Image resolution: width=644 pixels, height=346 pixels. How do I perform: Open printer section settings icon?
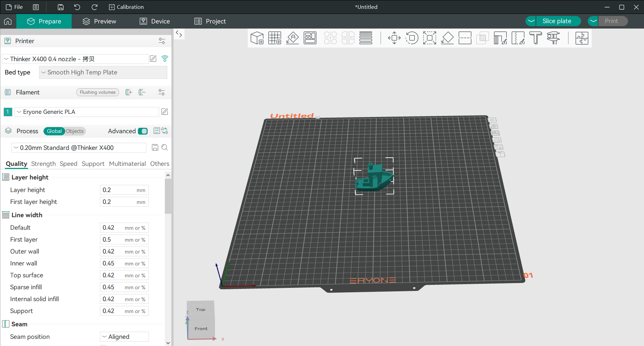coord(162,41)
